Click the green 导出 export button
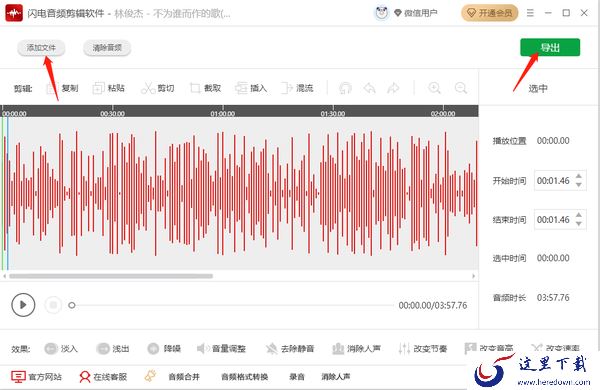 (x=550, y=47)
